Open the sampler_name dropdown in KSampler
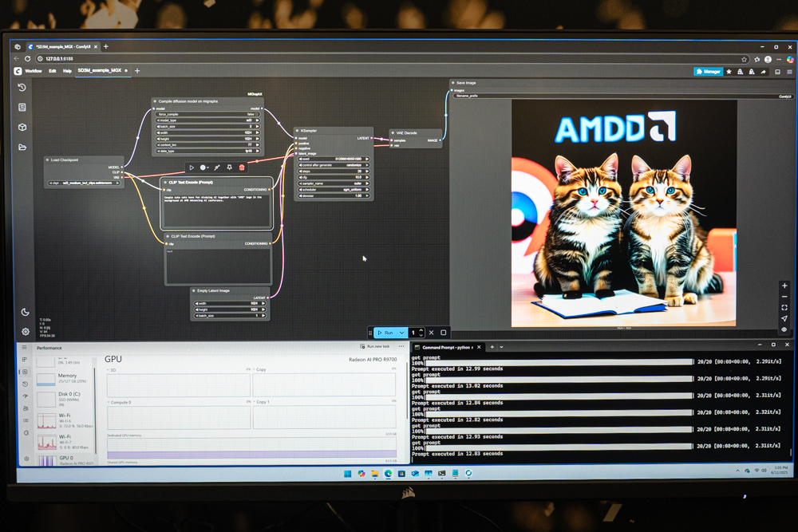The image size is (798, 532). point(334,183)
